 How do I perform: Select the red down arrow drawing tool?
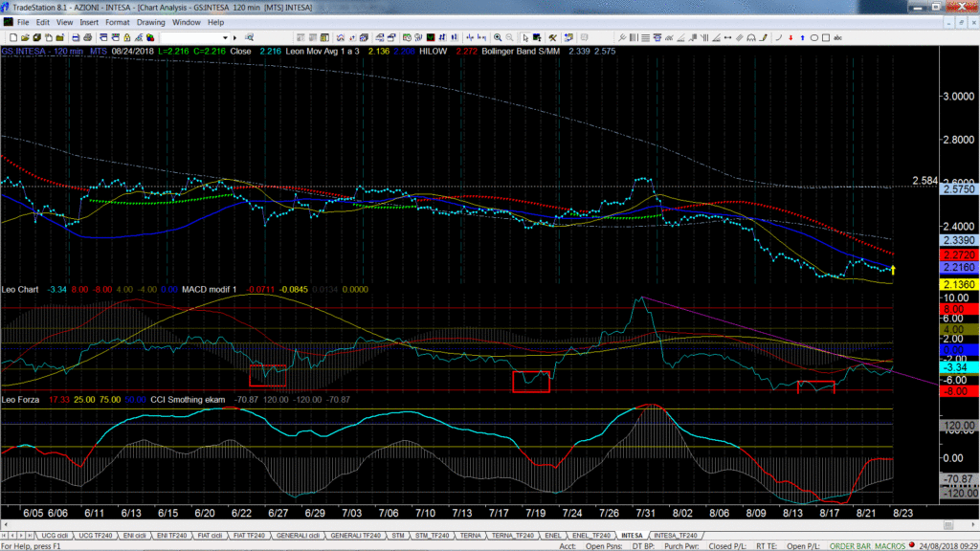point(791,37)
